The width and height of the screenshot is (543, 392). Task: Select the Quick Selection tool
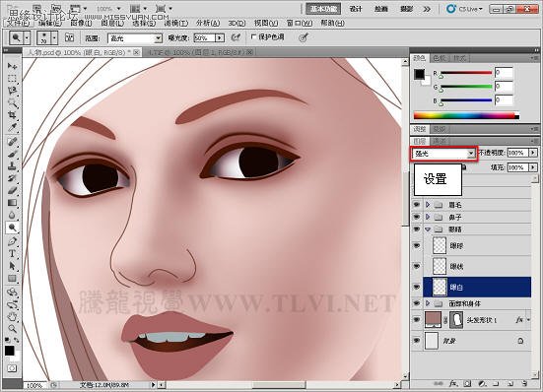[12, 102]
